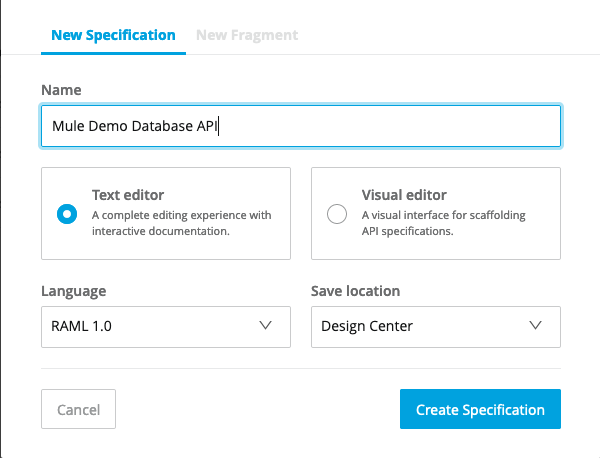The image size is (600, 458).
Task: Switch to the New Specification tab
Action: 113,35
